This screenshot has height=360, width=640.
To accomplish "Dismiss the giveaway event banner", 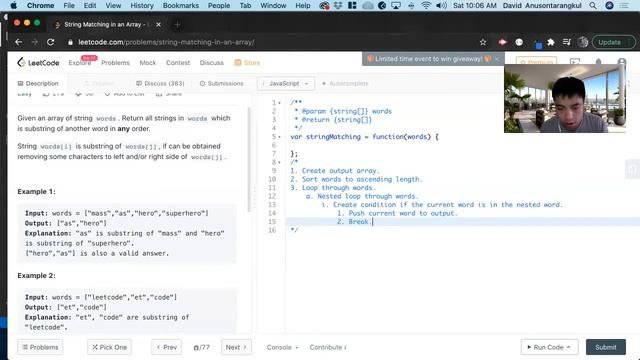I will click(497, 59).
